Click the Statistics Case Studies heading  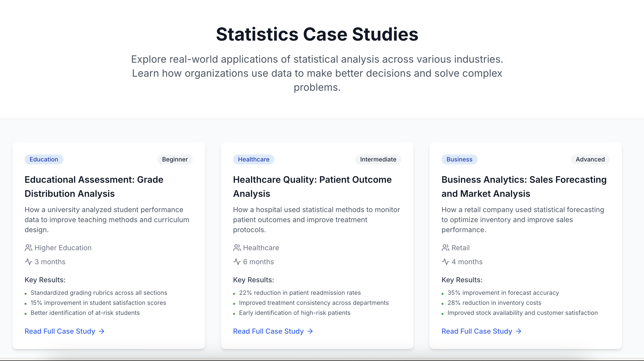pyautogui.click(x=317, y=34)
